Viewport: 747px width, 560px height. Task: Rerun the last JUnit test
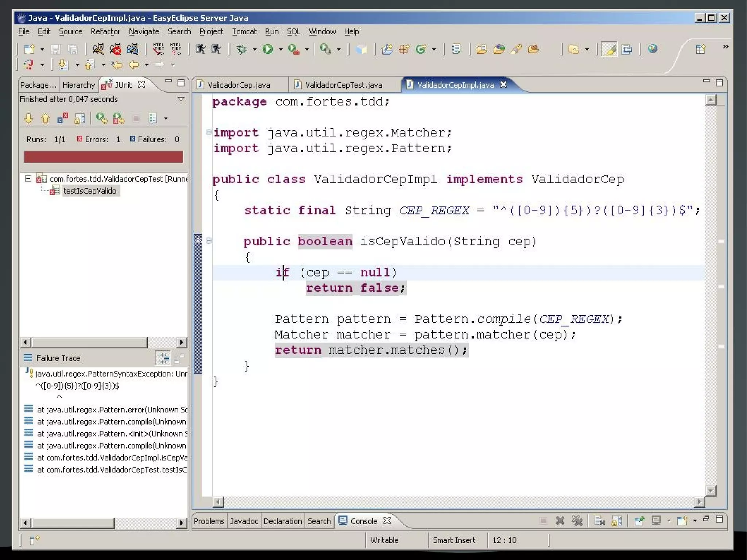101,118
